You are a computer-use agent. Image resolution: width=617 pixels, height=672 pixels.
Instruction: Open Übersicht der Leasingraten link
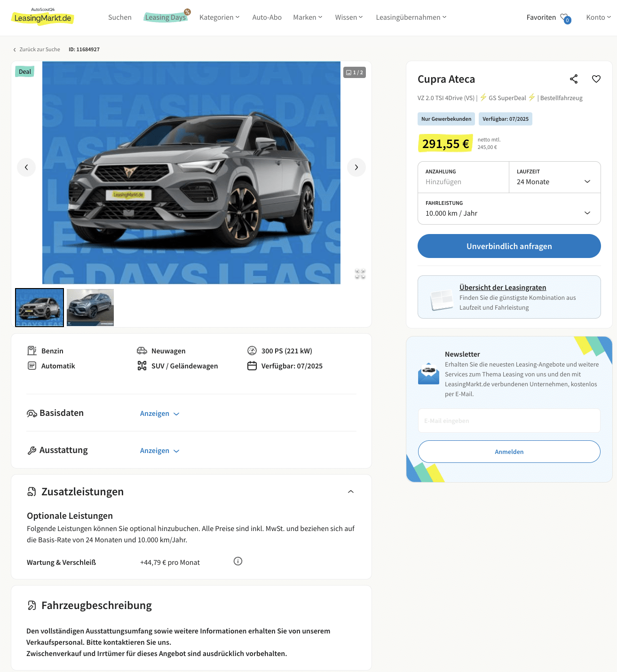503,288
